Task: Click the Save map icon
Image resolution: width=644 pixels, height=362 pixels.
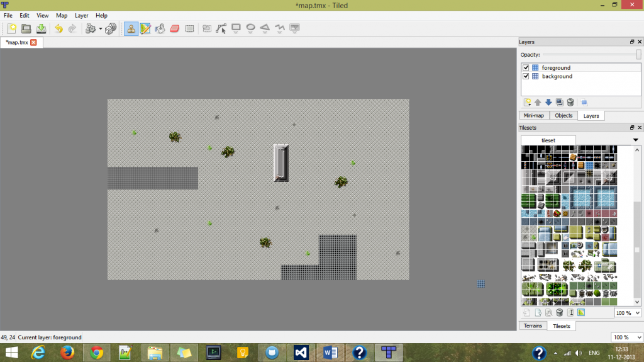Action: pos(40,28)
